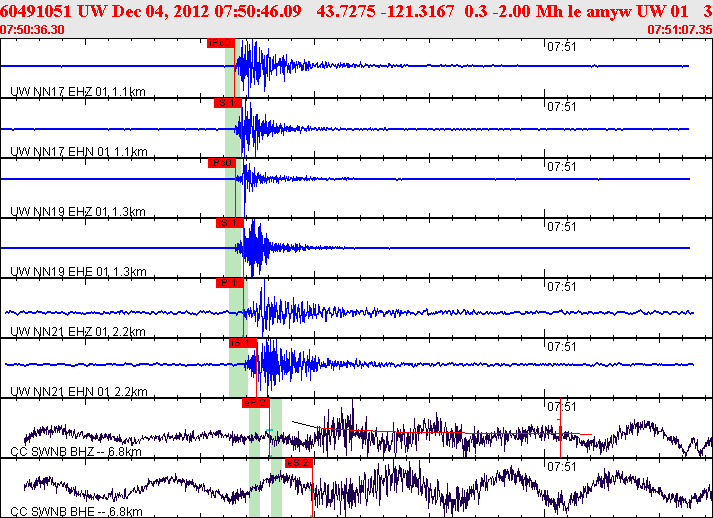Select the eP 2 pick flag on SWNB BHZ

click(x=256, y=403)
